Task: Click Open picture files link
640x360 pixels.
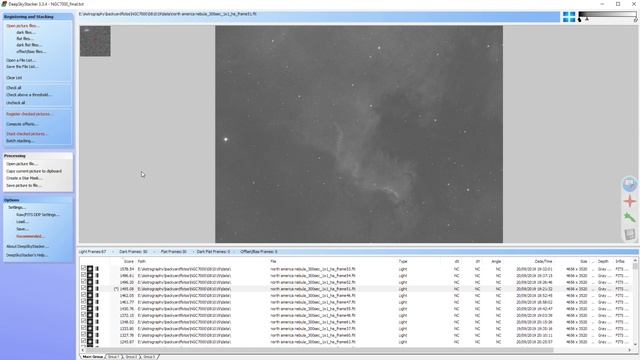Action: pos(23,26)
